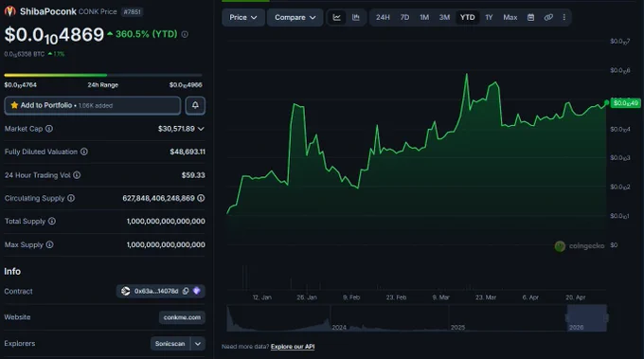Click Add to Portfolio button
Screen dimensions: 644x359
coord(93,105)
